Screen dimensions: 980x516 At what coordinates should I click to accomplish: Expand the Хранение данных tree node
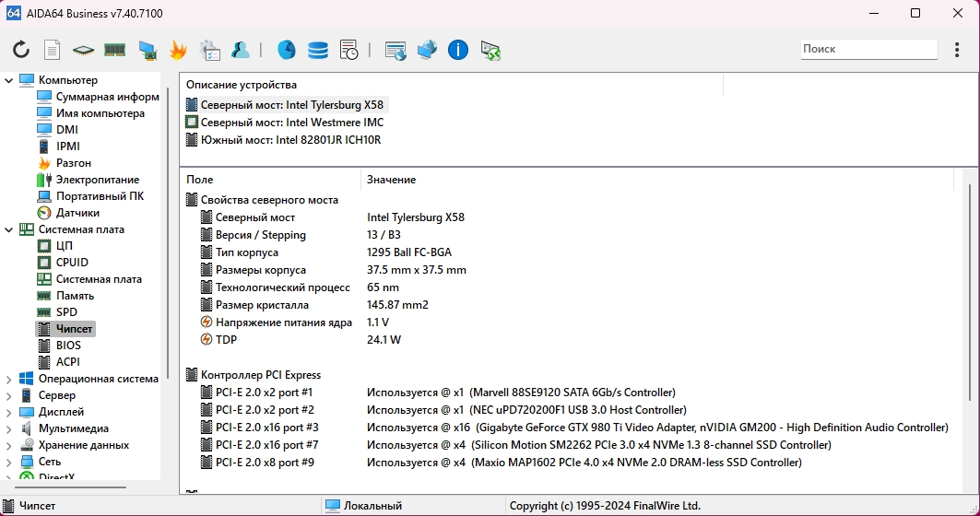pyautogui.click(x=8, y=445)
